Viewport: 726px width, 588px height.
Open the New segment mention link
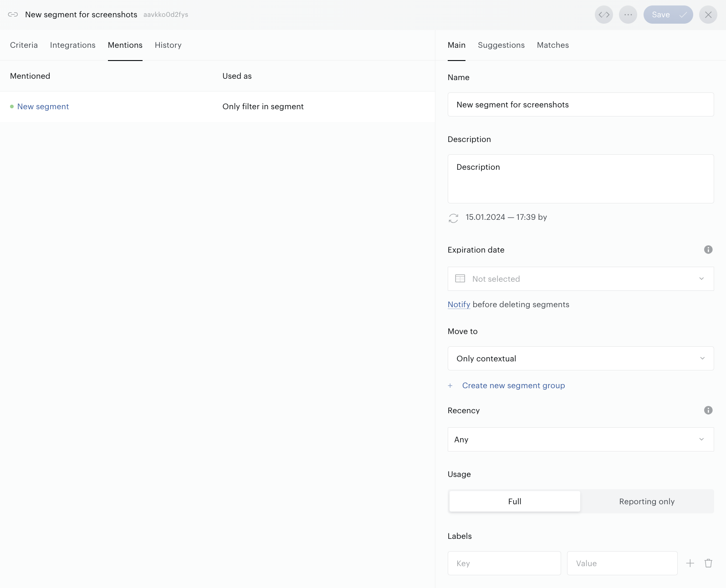pyautogui.click(x=43, y=106)
